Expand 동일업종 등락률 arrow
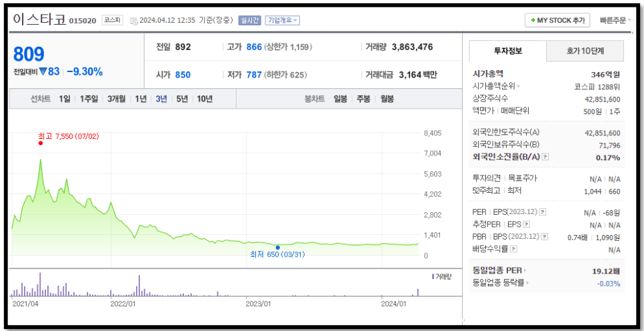 tap(528, 284)
